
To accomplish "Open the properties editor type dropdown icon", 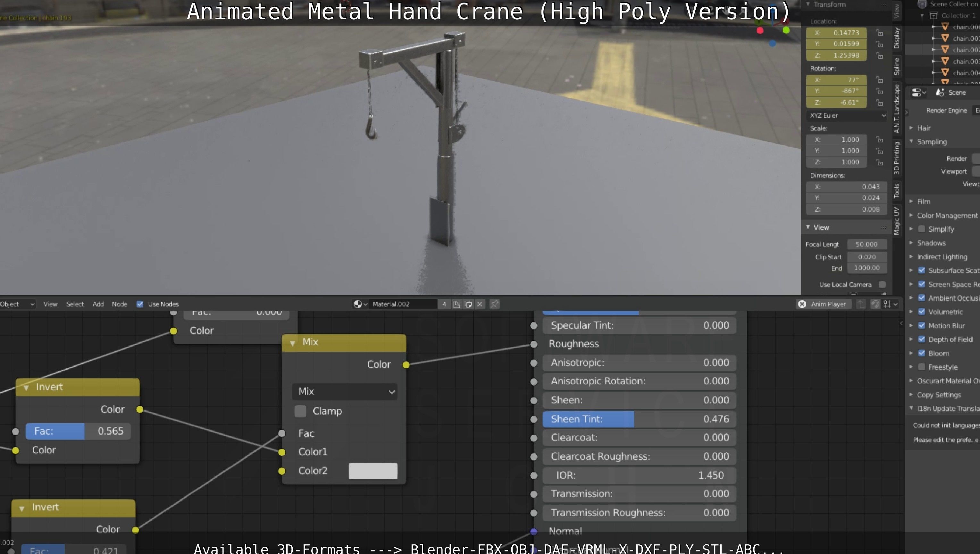I will 918,92.
